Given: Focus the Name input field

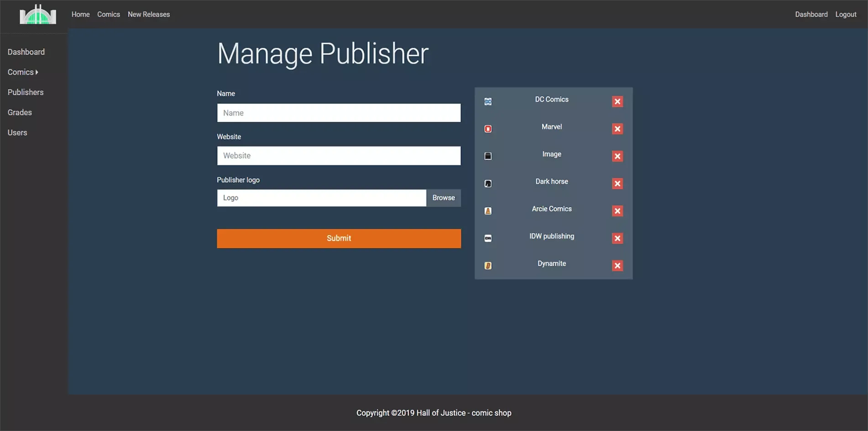Looking at the screenshot, I should point(339,113).
